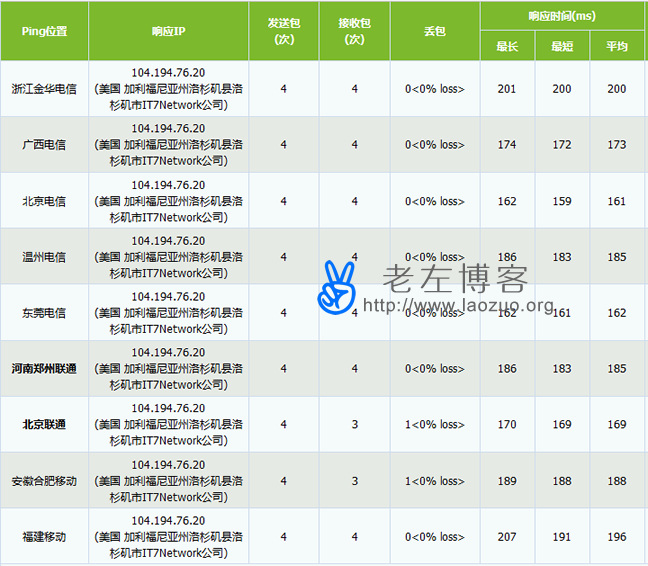
Task: Click the 发送包(次) column header
Action: [283, 31]
